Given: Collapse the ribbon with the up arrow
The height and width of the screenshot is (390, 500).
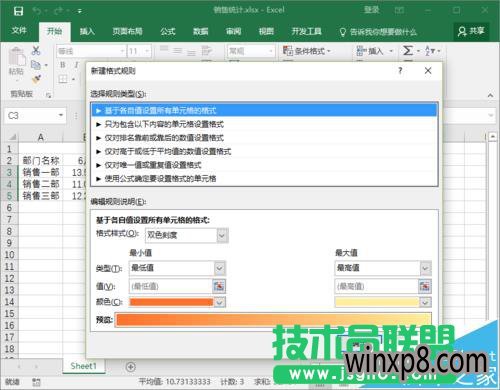Looking at the screenshot, I should click(490, 95).
